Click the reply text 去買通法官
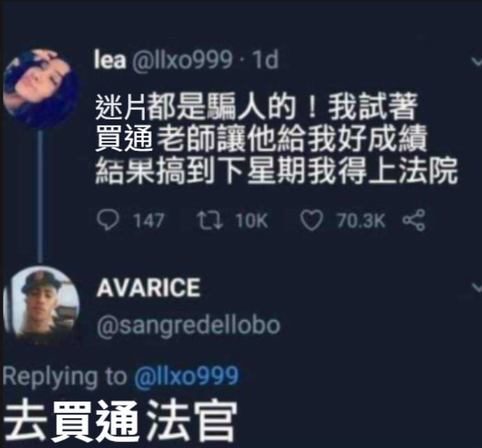 point(121,421)
